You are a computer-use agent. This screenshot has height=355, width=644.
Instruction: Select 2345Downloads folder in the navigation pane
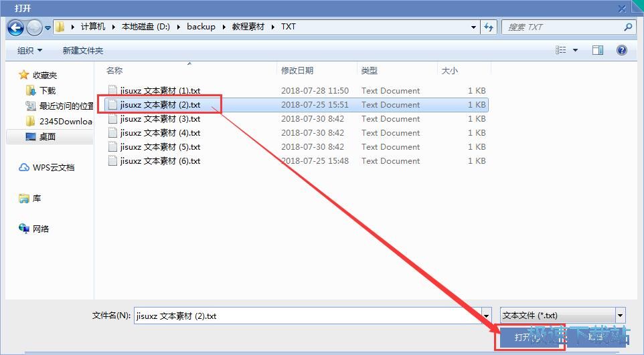66,121
